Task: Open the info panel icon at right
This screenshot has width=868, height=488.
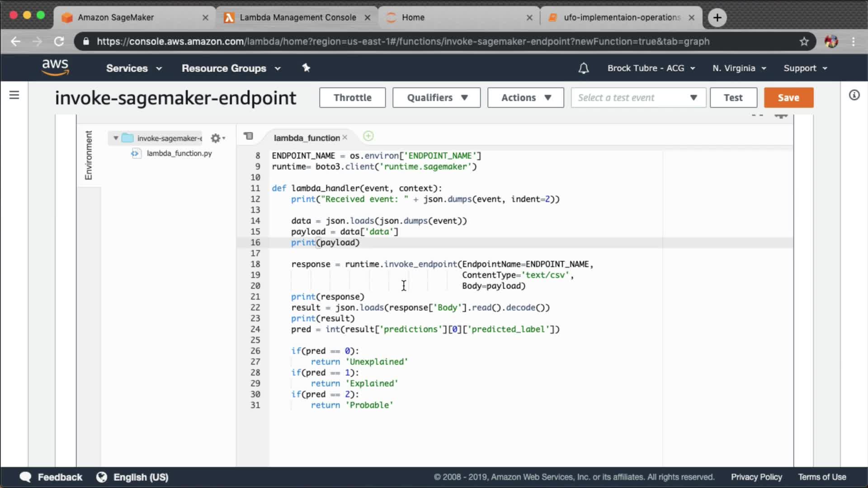Action: coord(854,95)
